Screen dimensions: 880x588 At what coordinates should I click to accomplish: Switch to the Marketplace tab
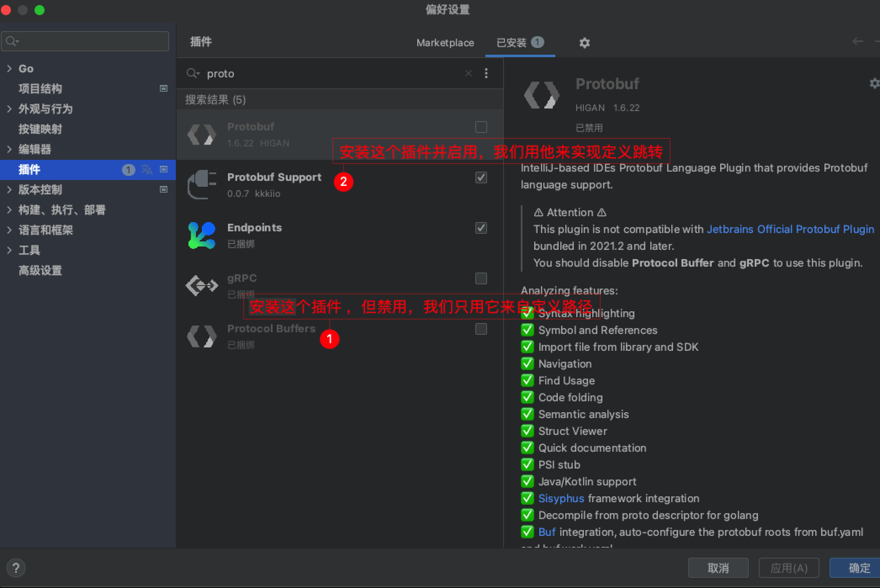pos(445,43)
